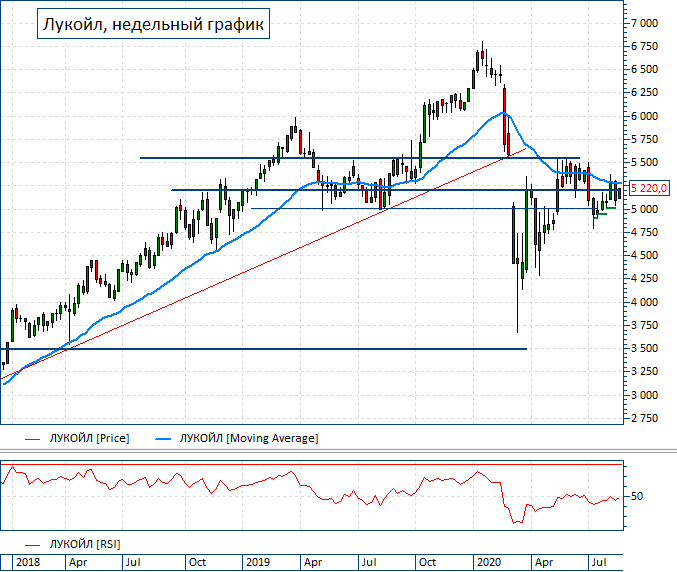This screenshot has height=572, width=677.
Task: Select the 7 000 price axis label
Action: click(645, 23)
